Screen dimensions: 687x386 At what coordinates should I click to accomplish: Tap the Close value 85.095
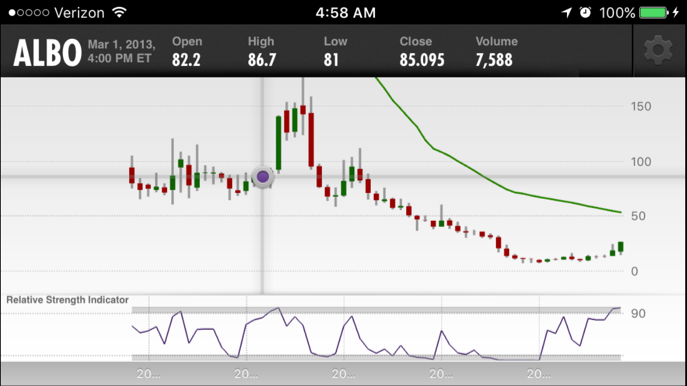pyautogui.click(x=422, y=60)
